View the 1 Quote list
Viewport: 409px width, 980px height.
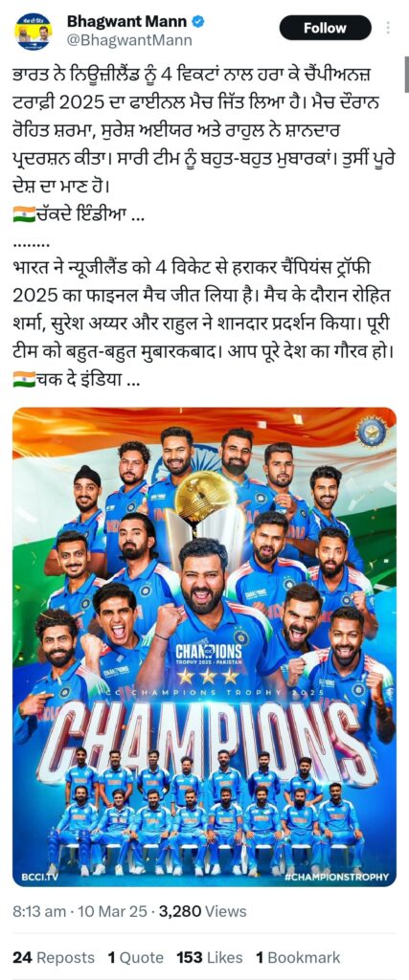[135, 957]
